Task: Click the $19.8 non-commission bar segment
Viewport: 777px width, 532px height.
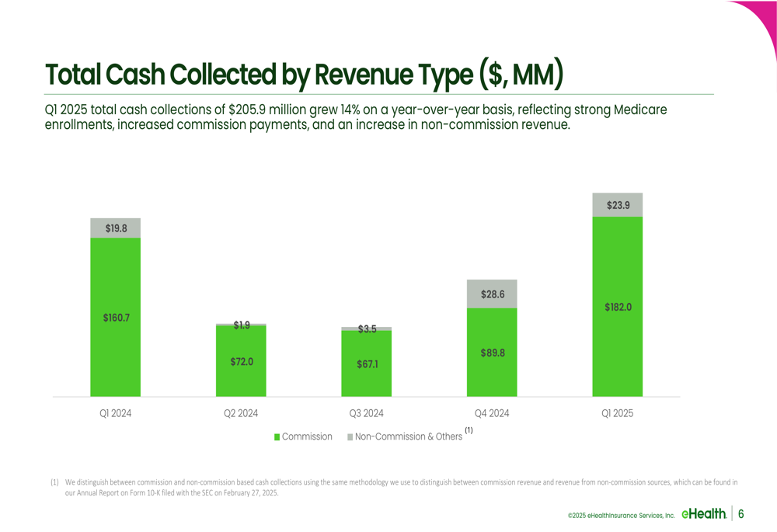Action: [116, 228]
